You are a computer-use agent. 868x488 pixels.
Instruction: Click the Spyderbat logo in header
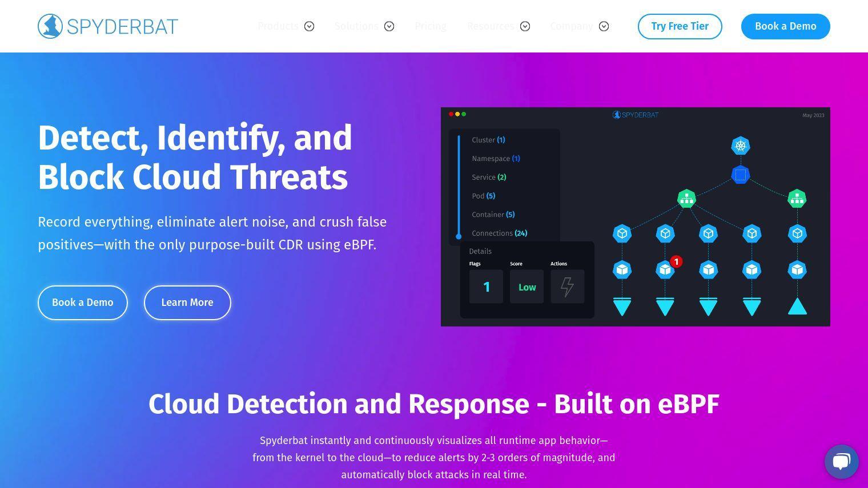[x=108, y=26]
